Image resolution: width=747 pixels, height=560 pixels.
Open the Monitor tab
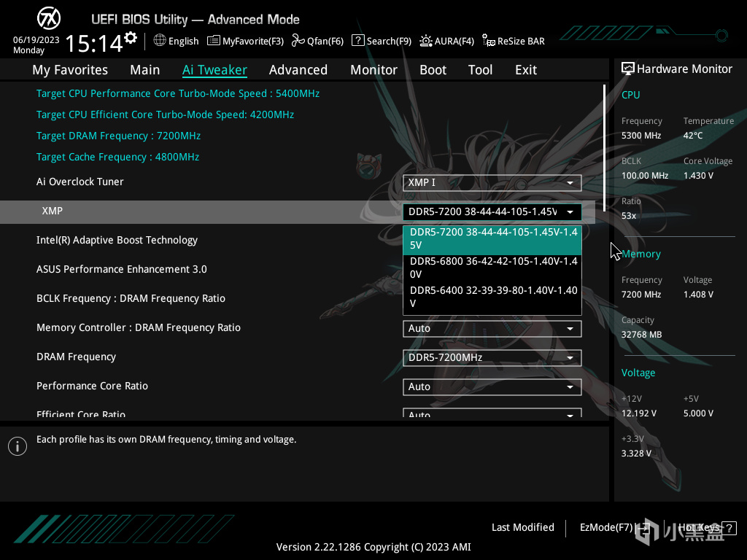[x=374, y=70]
